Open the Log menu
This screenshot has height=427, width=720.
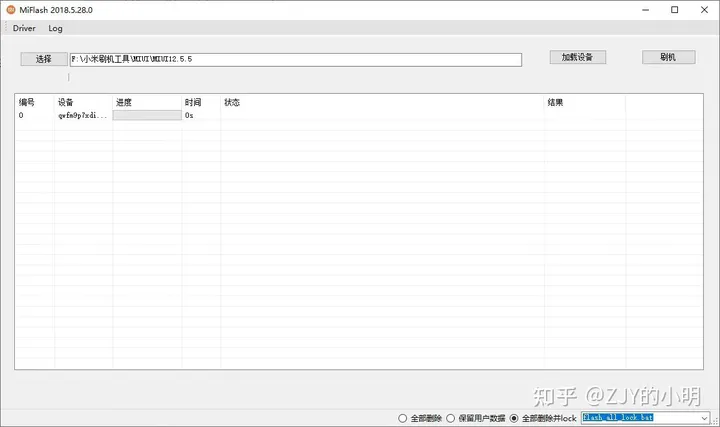coord(55,28)
